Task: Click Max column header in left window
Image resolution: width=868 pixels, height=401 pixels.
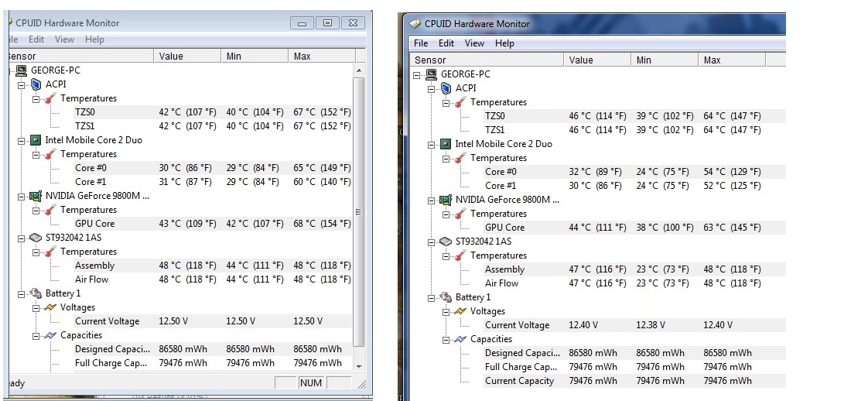Action: (x=322, y=56)
